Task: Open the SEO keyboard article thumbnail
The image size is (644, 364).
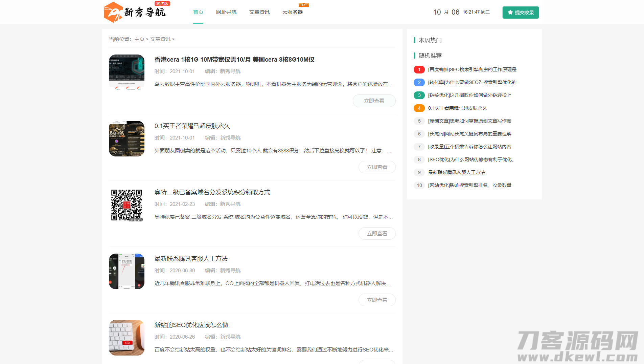Action: pos(127,338)
